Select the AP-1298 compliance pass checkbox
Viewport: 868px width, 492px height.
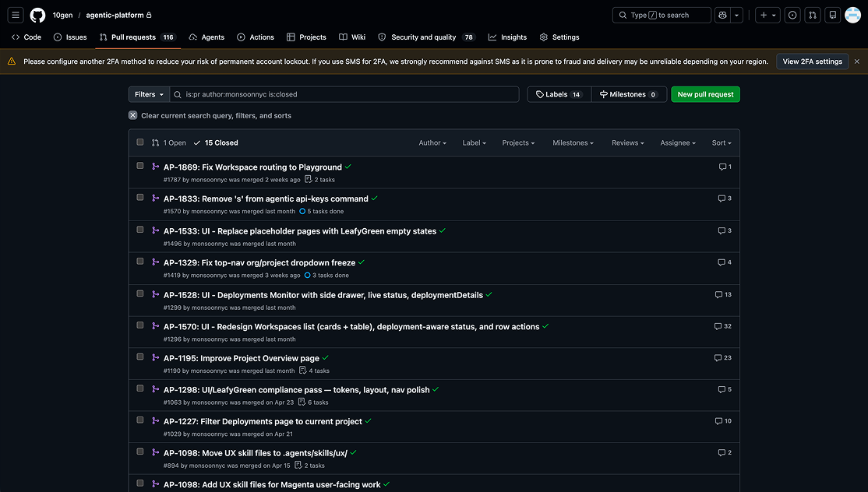140,388
